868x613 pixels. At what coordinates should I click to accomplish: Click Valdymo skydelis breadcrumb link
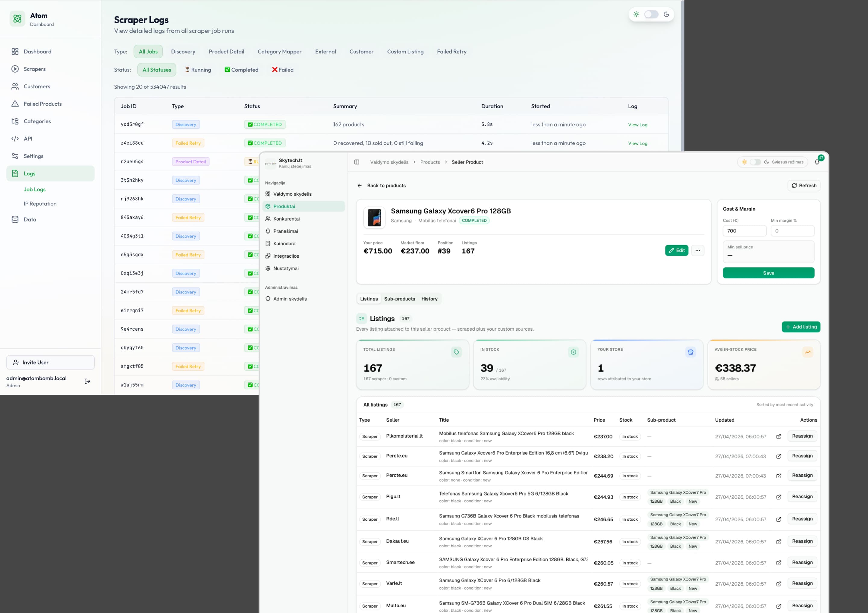click(389, 162)
